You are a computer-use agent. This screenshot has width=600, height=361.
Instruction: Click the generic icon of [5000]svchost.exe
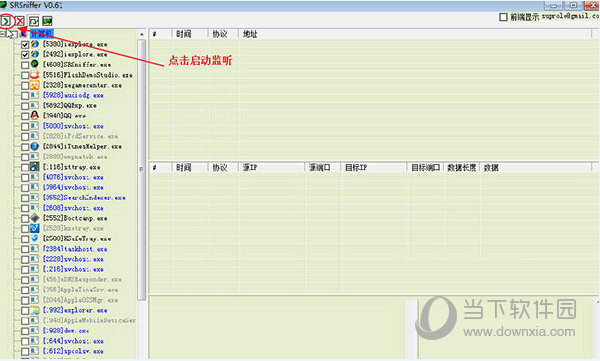coord(35,126)
